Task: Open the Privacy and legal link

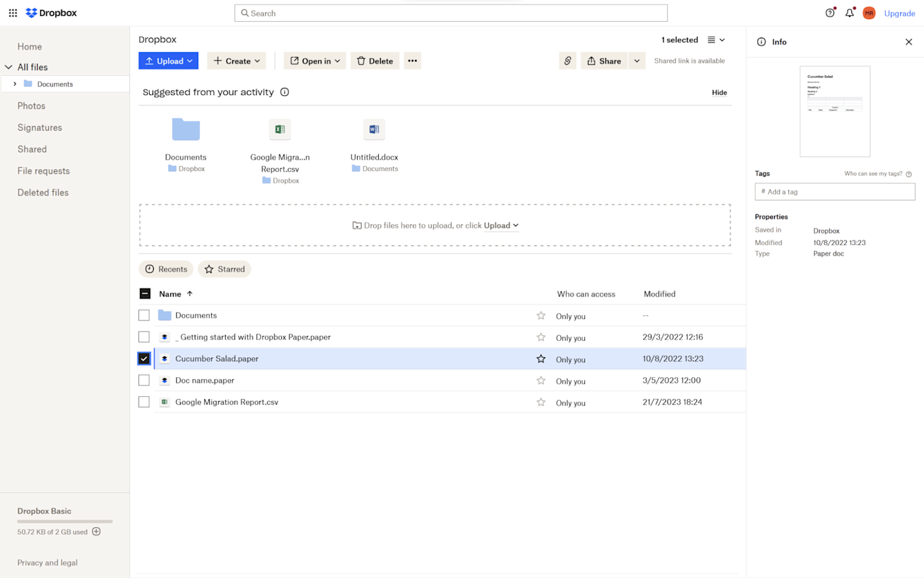Action: pos(48,563)
